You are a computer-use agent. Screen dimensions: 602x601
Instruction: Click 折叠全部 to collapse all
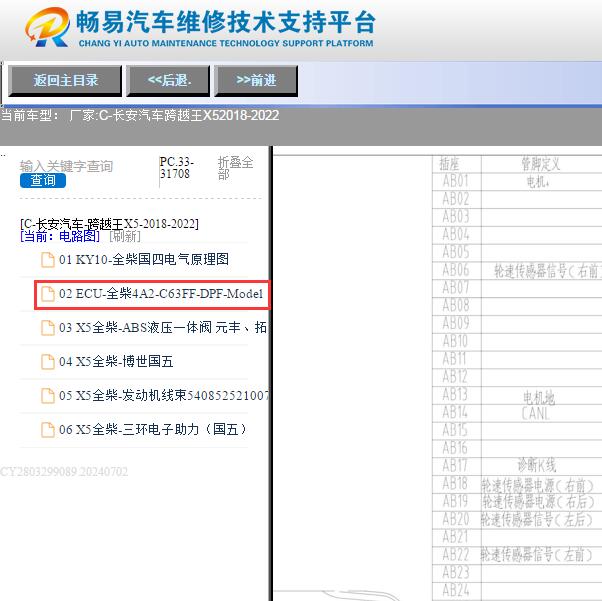pos(235,168)
